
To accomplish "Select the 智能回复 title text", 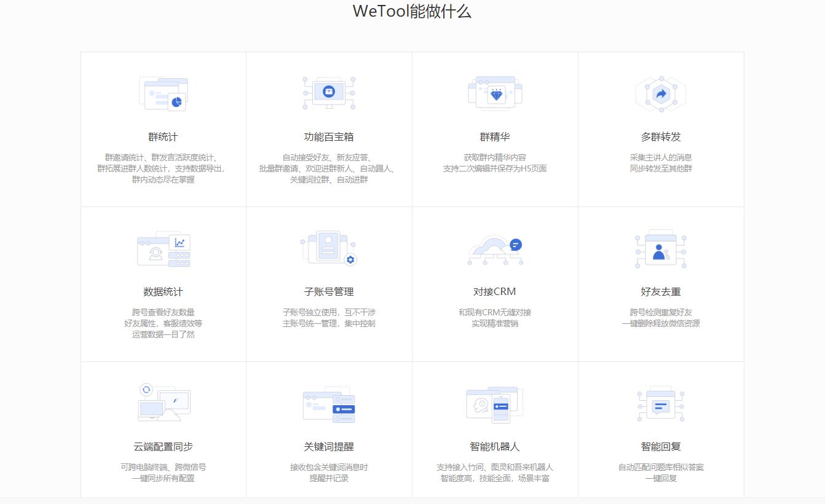I will (661, 446).
